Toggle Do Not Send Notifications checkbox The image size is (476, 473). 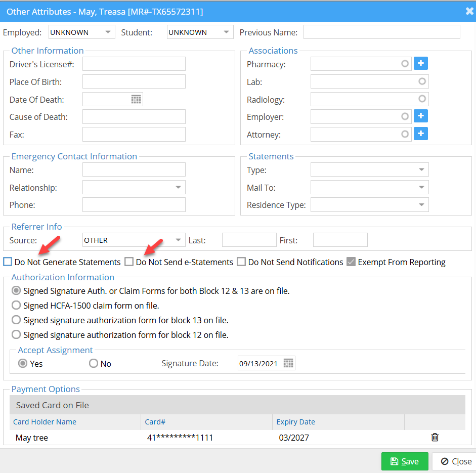[x=241, y=262]
